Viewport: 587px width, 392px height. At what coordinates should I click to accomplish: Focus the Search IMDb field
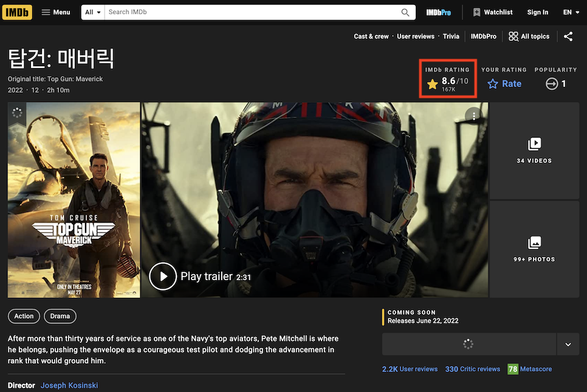[251, 12]
